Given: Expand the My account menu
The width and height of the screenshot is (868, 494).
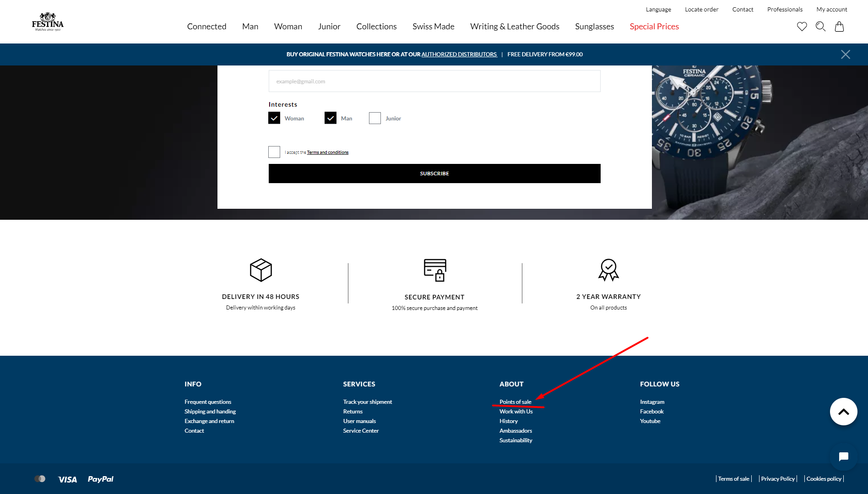Looking at the screenshot, I should [831, 10].
